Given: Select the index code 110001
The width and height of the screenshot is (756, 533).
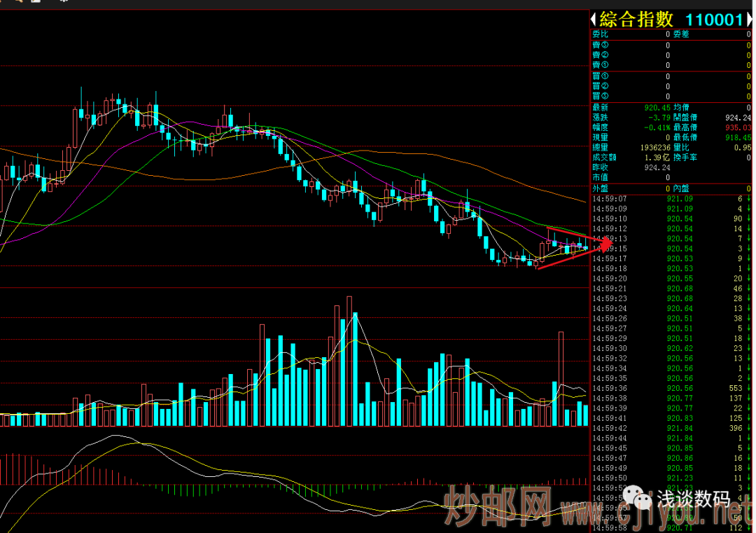Looking at the screenshot, I should tap(713, 20).
